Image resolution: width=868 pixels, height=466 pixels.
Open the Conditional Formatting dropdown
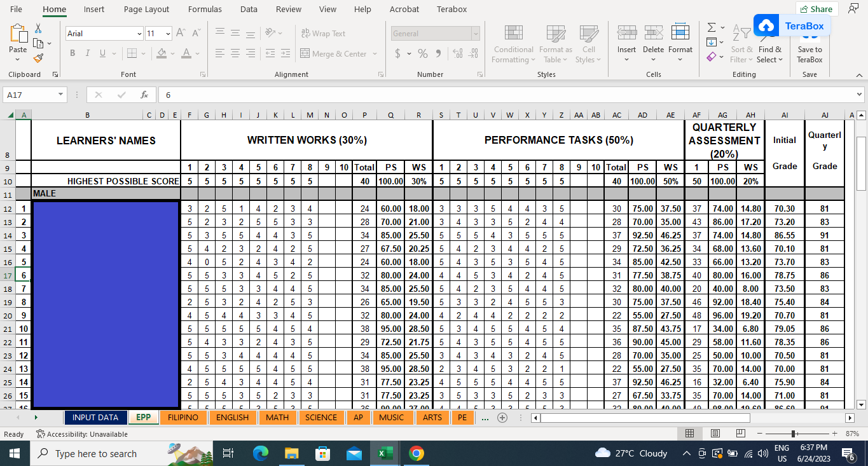[x=514, y=43]
